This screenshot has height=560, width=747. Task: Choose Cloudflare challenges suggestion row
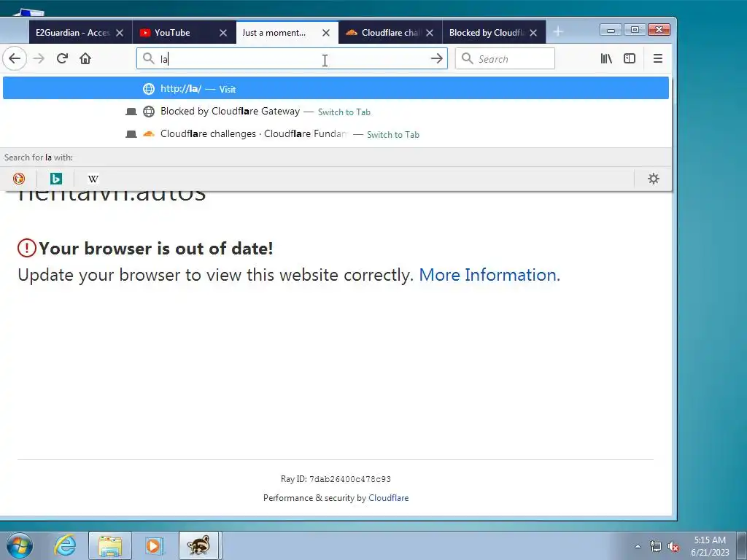tap(336, 134)
